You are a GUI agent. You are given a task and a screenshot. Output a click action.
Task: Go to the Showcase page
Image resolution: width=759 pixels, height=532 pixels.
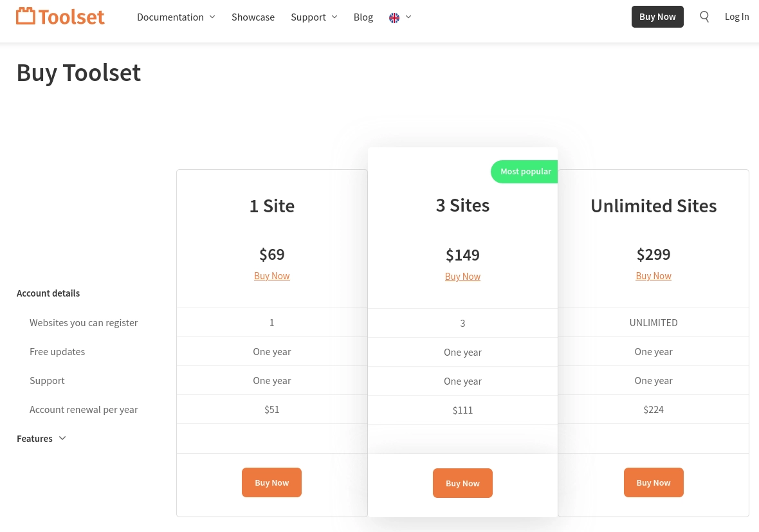[253, 17]
